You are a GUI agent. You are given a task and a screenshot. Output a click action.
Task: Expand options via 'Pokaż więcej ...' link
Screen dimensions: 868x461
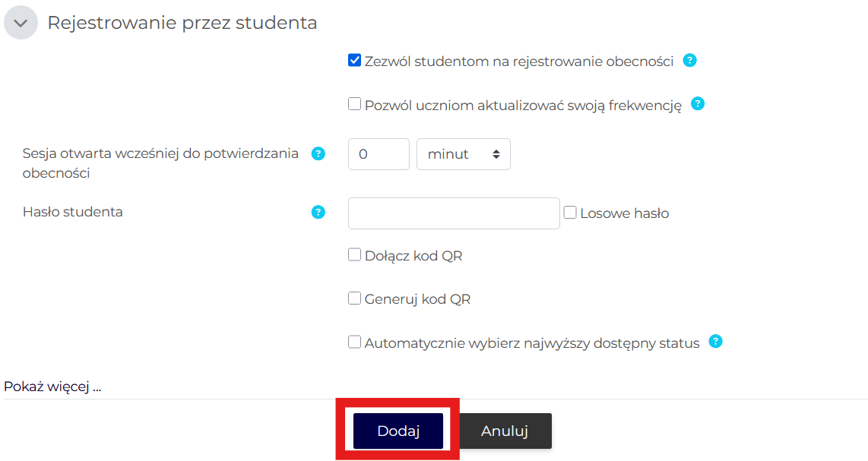coord(52,387)
